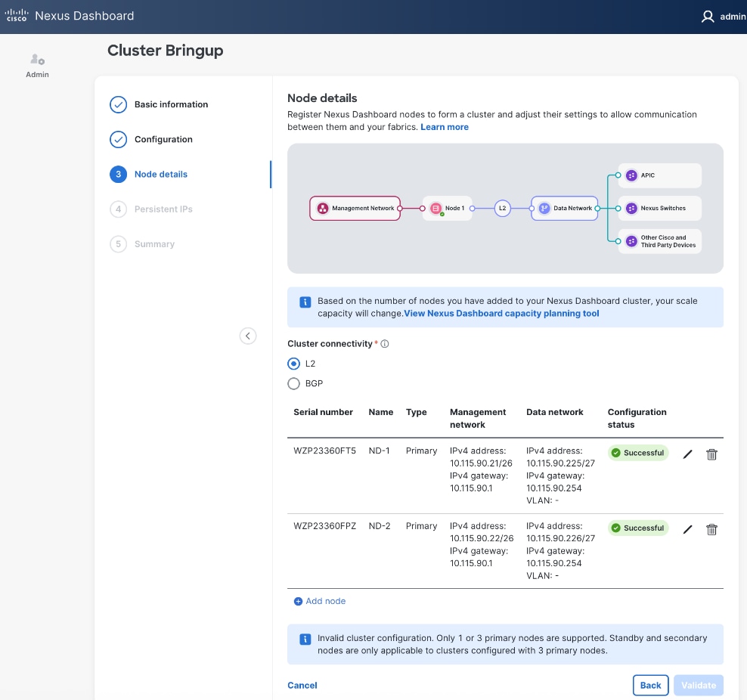Collapse the steps sidebar with chevron
Screen dimensions: 747x700
248,336
